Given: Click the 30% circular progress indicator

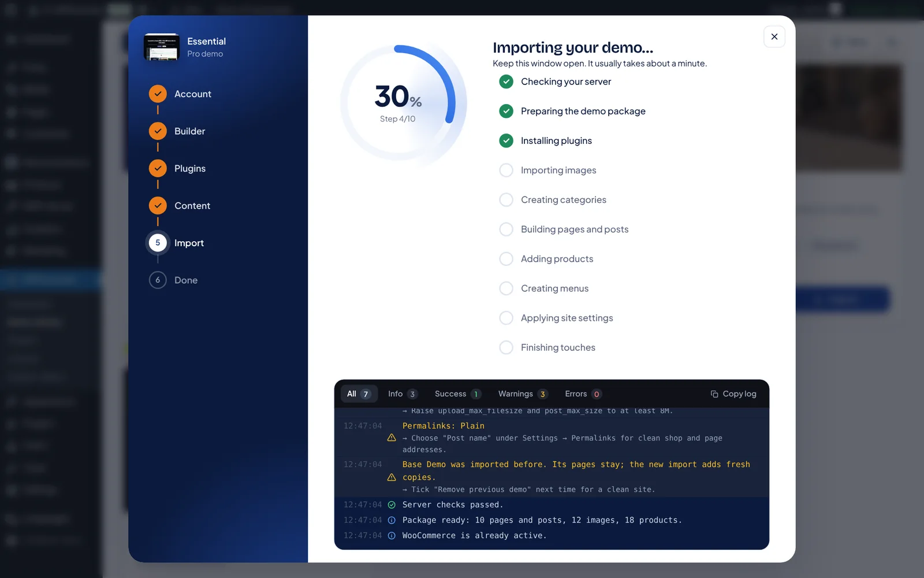Looking at the screenshot, I should tap(398, 103).
